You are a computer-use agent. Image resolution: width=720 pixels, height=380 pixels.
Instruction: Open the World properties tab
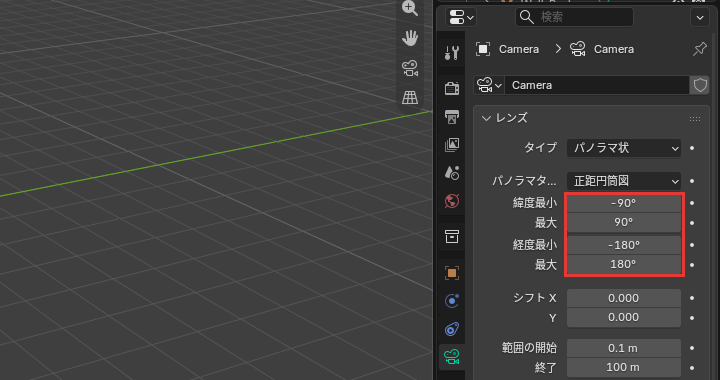[x=452, y=201]
